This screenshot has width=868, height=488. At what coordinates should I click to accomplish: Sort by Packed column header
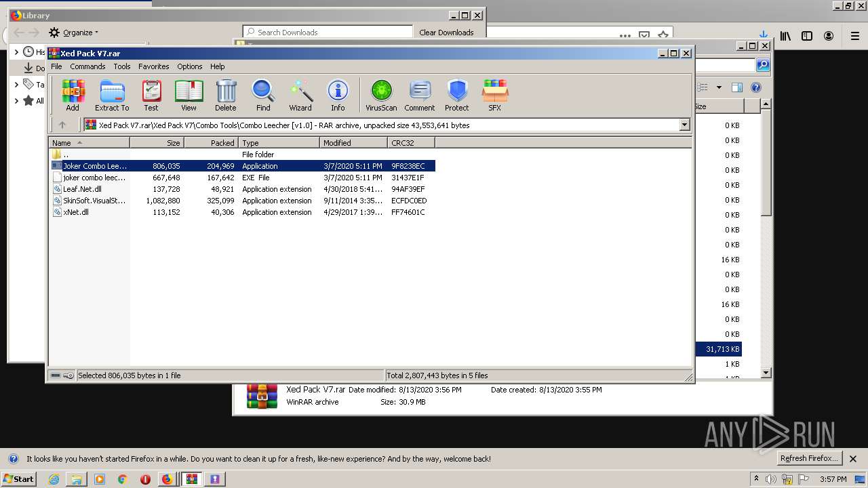(x=211, y=142)
